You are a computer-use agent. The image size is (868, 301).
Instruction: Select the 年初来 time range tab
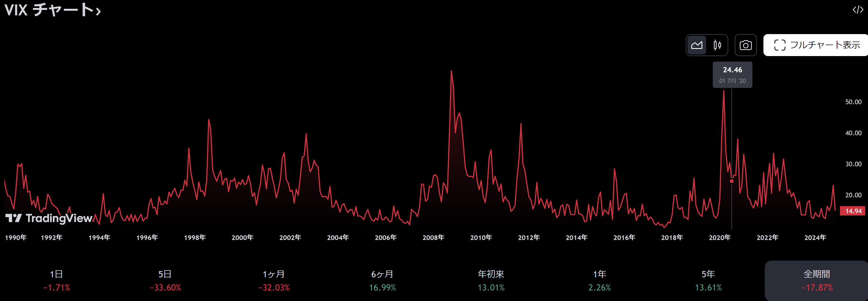491,280
